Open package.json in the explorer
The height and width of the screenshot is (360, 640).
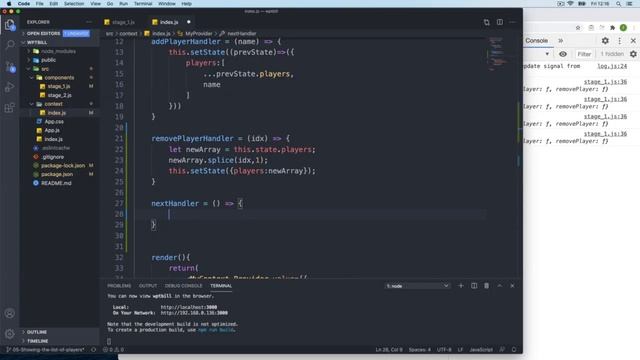57,174
